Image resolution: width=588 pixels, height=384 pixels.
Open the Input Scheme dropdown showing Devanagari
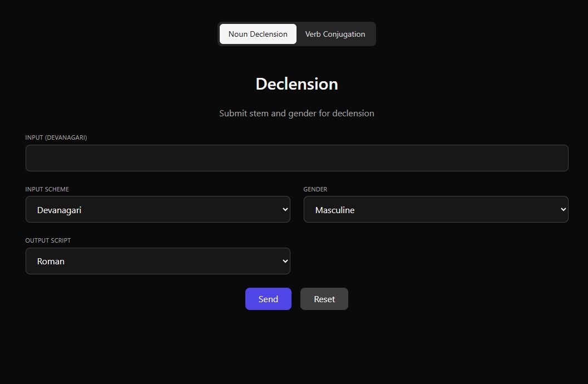(158, 209)
